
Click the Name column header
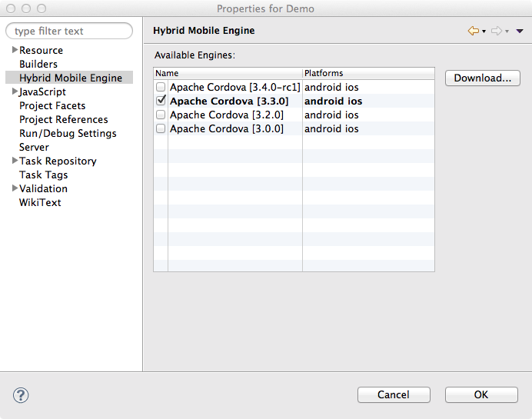click(228, 73)
